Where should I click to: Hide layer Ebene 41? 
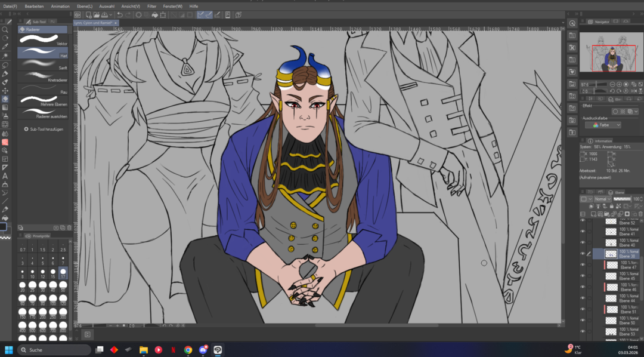tap(583, 232)
